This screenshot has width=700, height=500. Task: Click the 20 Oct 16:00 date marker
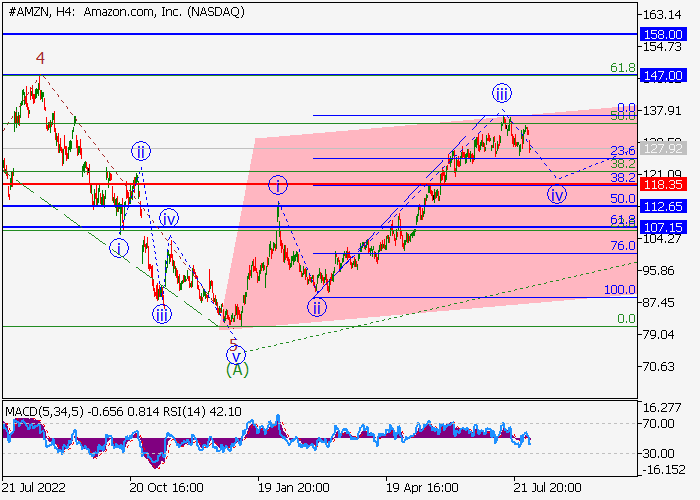click(167, 488)
